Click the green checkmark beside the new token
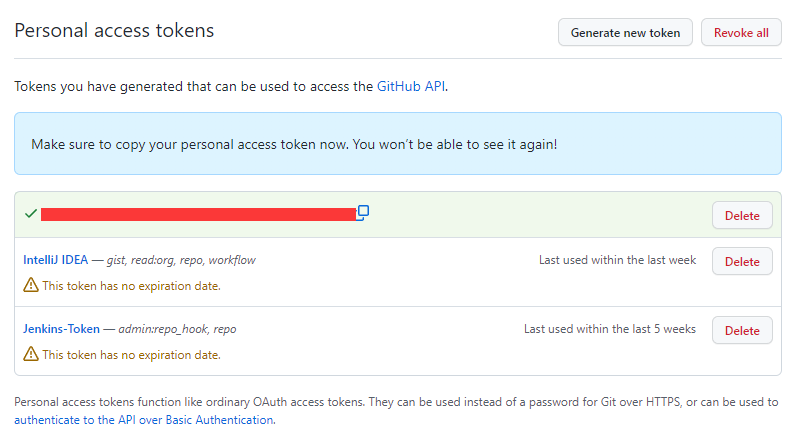 coord(31,214)
